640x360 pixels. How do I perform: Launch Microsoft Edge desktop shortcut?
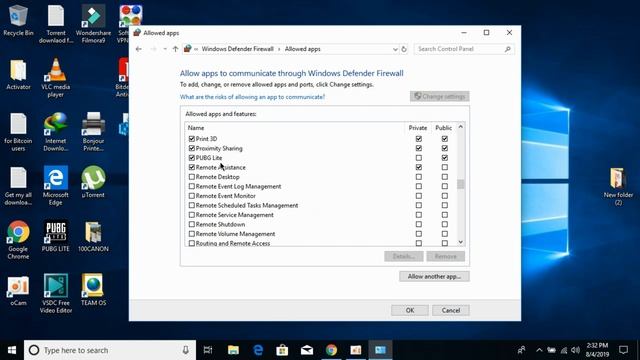coord(56,186)
